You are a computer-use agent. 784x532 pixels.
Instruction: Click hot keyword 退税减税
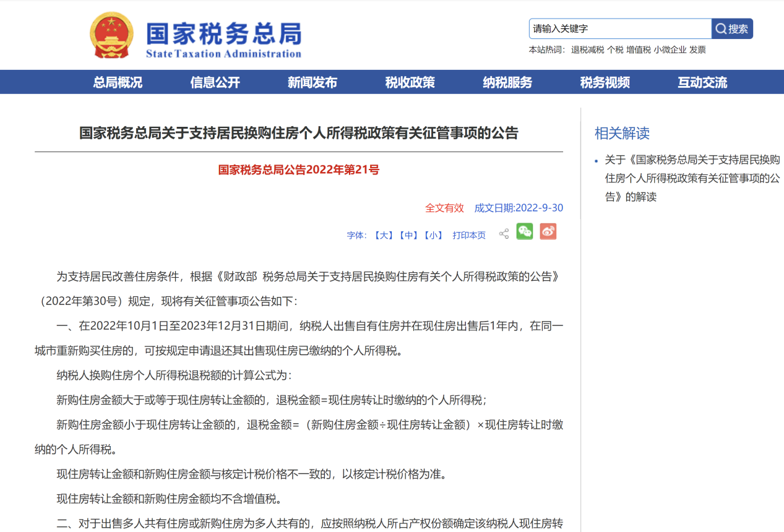pos(587,50)
